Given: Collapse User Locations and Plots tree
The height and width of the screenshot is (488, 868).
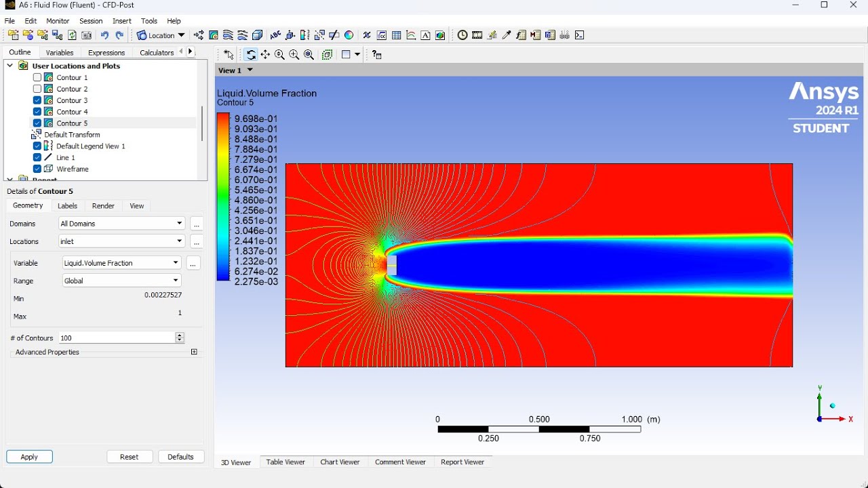Looking at the screenshot, I should point(10,66).
